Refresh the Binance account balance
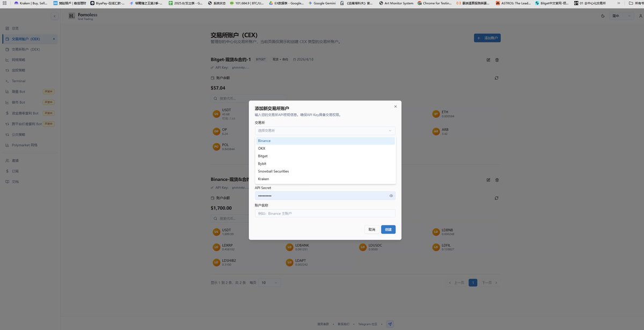Image resolution: width=644 pixels, height=330 pixels. point(497,198)
